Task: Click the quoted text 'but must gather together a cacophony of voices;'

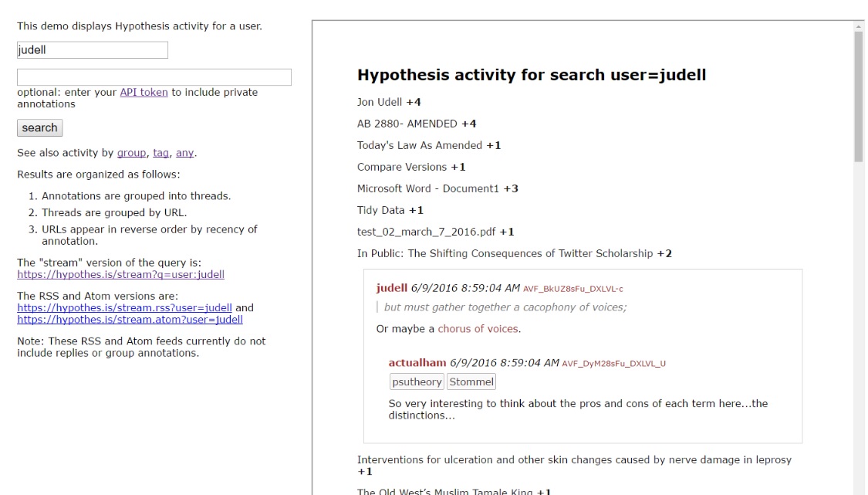Action: (505, 307)
